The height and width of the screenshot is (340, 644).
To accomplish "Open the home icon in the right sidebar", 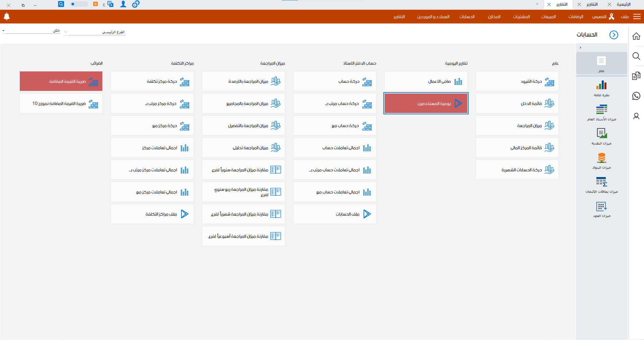I will 636,36.
